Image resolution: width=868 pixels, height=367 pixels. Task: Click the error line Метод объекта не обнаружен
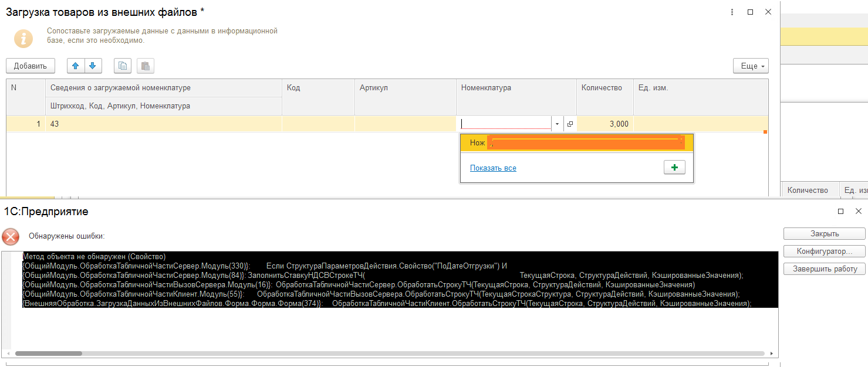tap(94, 257)
